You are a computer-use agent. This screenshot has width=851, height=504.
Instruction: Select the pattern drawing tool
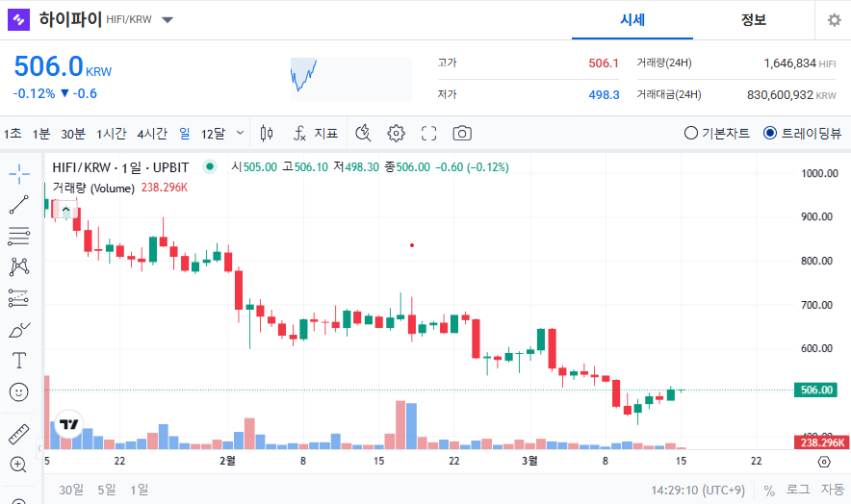tap(19, 266)
